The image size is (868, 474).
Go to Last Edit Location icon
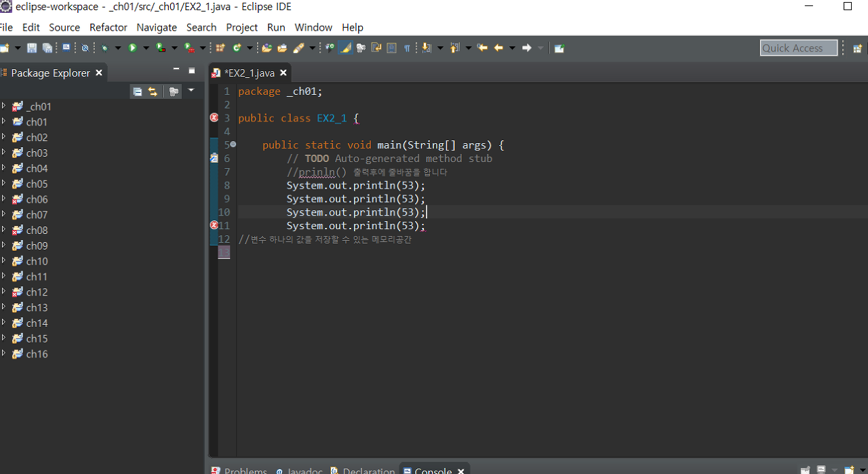[x=482, y=48]
